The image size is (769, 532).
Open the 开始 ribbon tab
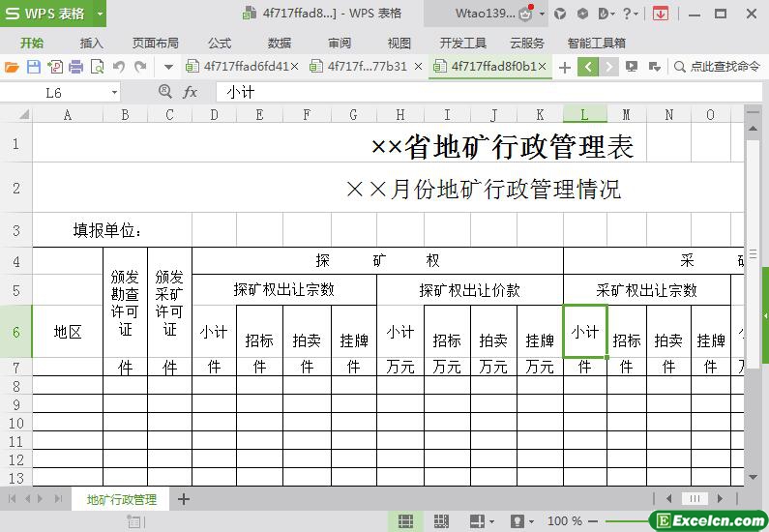tap(32, 44)
